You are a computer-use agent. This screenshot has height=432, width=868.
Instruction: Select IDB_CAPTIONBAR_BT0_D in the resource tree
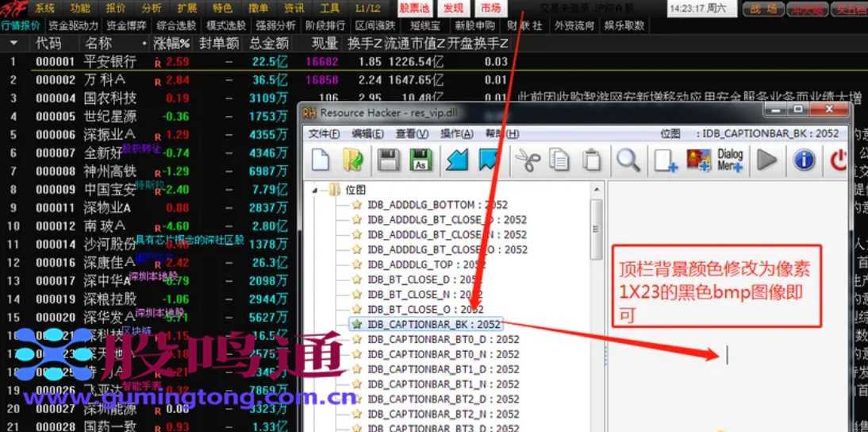[x=443, y=339]
